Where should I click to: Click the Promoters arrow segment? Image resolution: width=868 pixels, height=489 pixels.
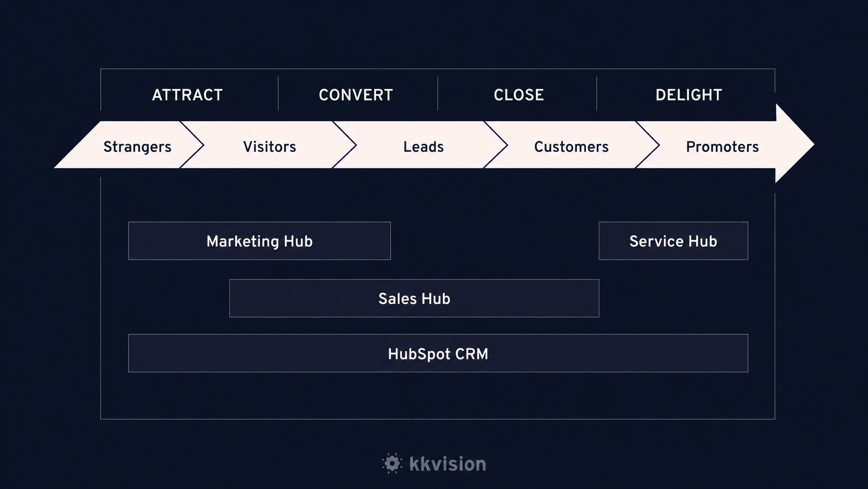click(x=725, y=144)
